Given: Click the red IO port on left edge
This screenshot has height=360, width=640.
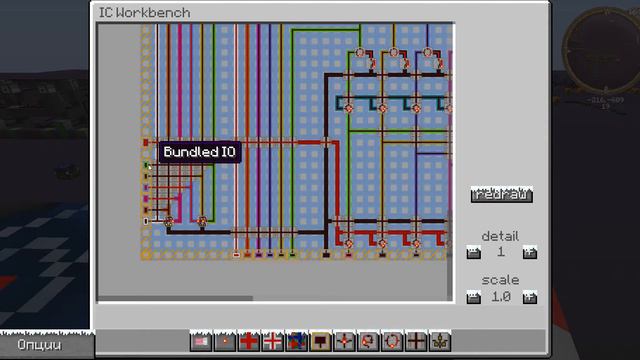Looking at the screenshot, I should (146, 142).
